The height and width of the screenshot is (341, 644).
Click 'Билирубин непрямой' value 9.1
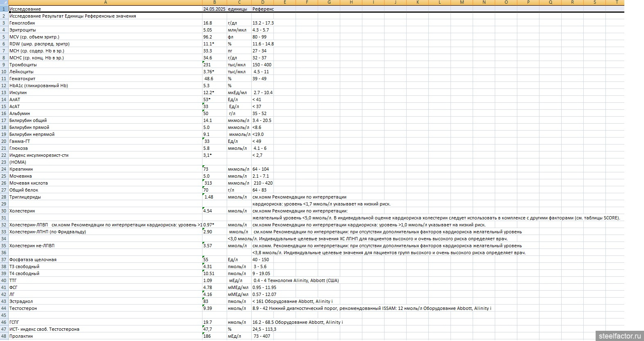coord(214,134)
